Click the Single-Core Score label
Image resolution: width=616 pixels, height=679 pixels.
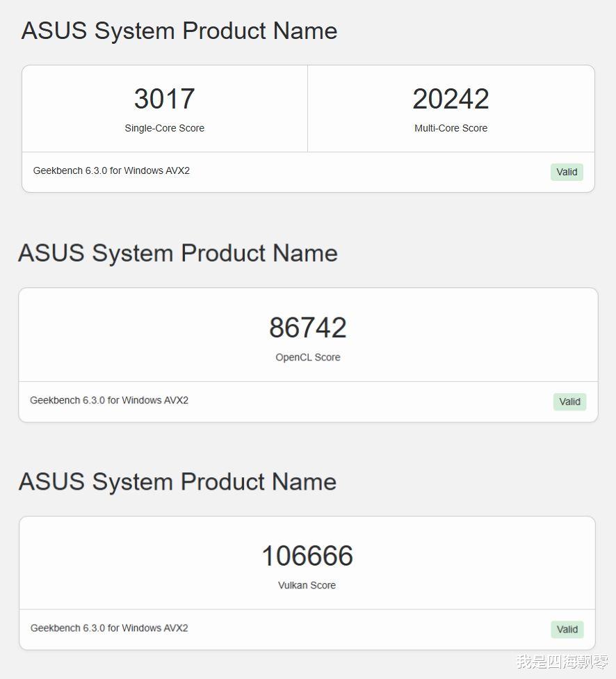[x=164, y=128]
